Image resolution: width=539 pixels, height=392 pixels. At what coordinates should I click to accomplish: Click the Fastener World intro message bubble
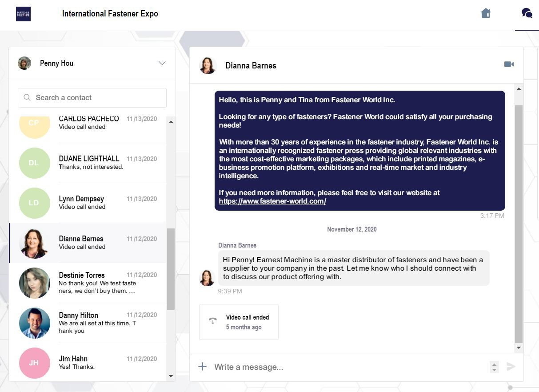point(360,151)
